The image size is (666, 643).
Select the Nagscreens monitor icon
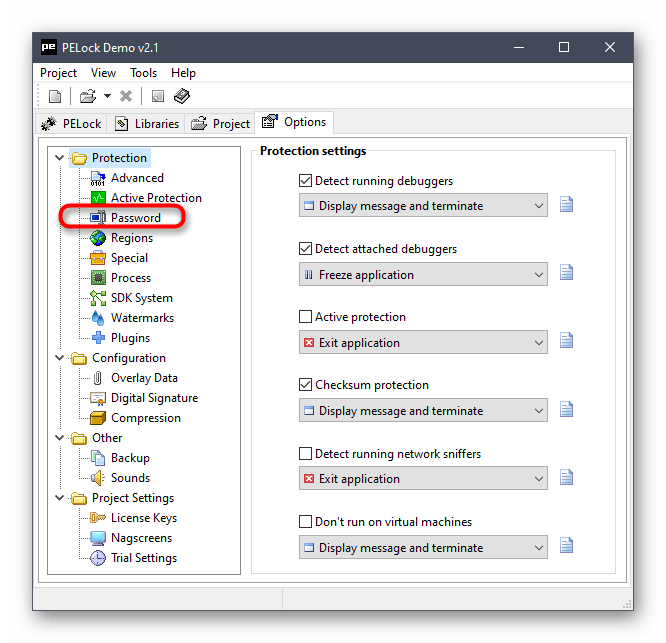click(x=98, y=538)
